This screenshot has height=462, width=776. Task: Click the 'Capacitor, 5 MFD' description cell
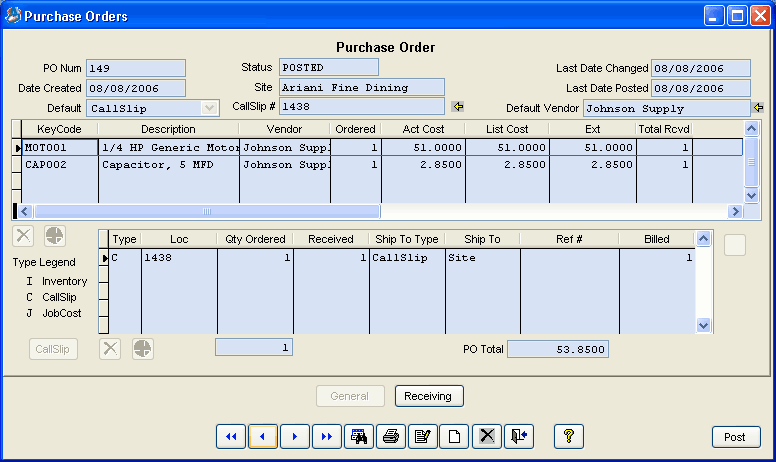pos(169,165)
